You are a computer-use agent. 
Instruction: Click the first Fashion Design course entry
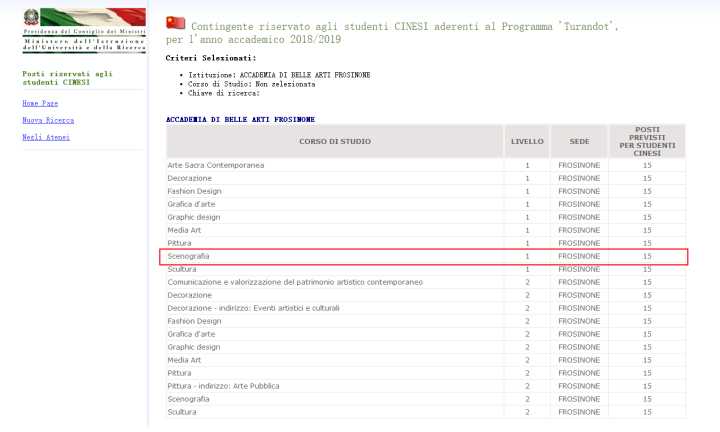[194, 190]
